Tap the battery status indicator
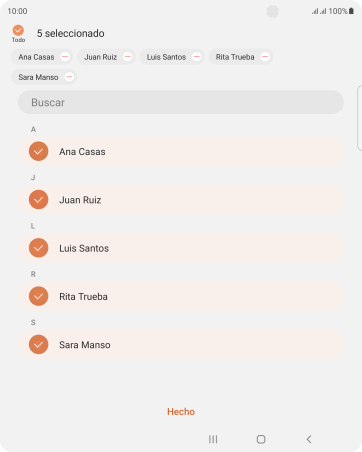362x452 pixels. coord(351,11)
